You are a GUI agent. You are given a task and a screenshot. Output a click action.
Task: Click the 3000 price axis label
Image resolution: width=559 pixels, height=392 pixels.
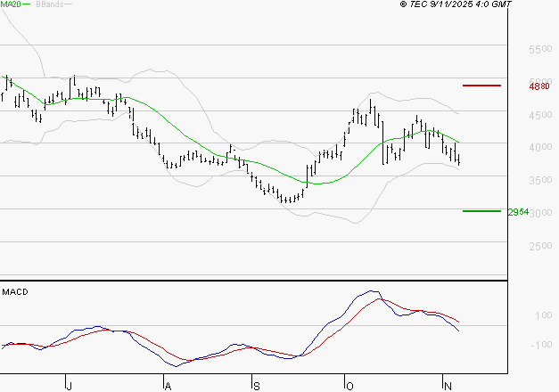[x=541, y=213]
